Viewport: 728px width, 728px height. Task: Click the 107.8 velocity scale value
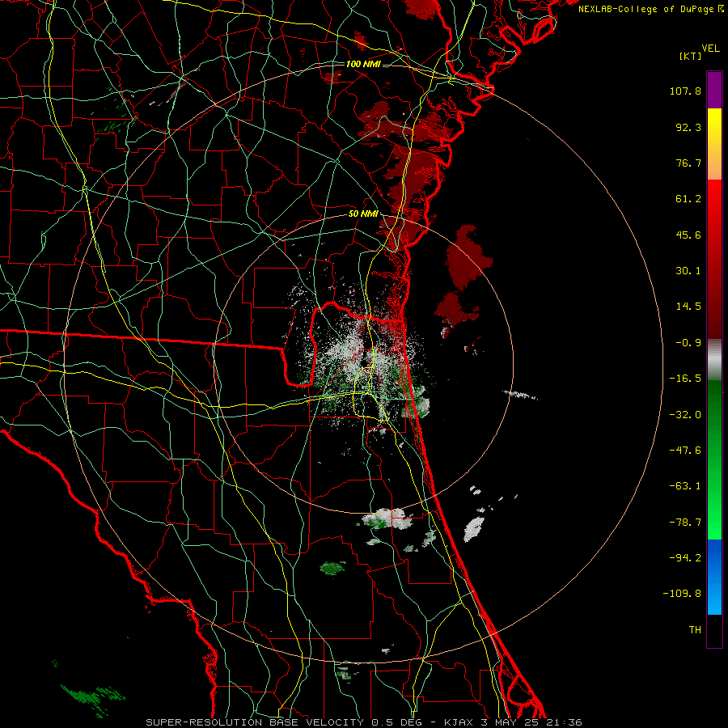[685, 91]
